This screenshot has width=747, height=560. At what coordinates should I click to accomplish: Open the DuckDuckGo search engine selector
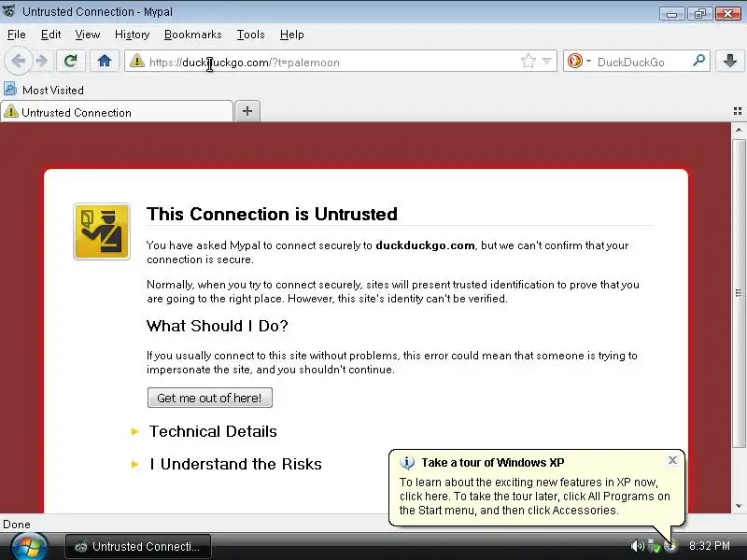(579, 61)
